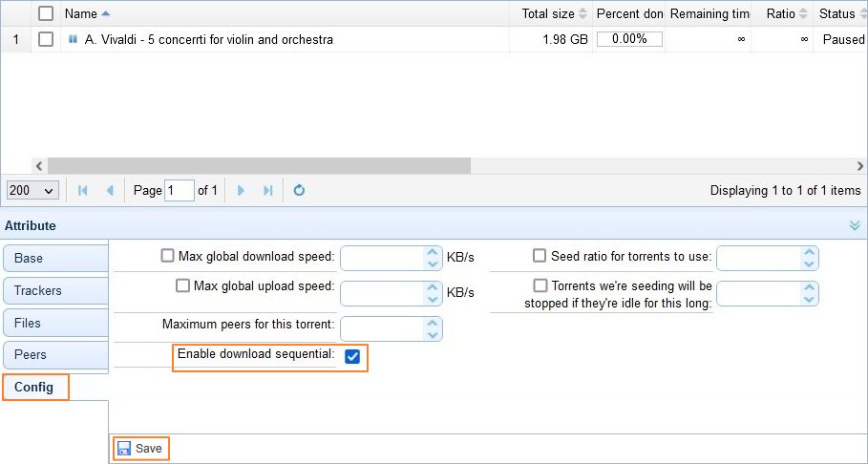Open the page size 200 dropdown
Viewport: 868px width, 464px height.
click(32, 191)
